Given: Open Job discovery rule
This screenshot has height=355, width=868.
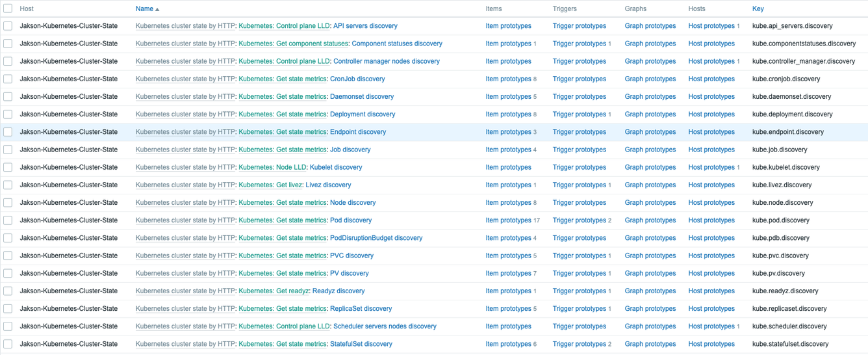Looking at the screenshot, I should pos(350,150).
